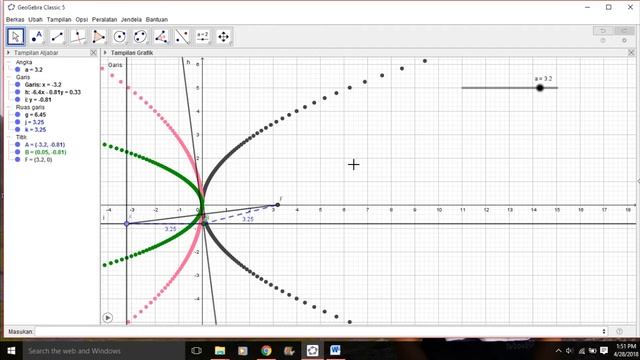640x360 pixels.
Task: Toggle visibility of segment g = 6.45
Action: coord(18,115)
